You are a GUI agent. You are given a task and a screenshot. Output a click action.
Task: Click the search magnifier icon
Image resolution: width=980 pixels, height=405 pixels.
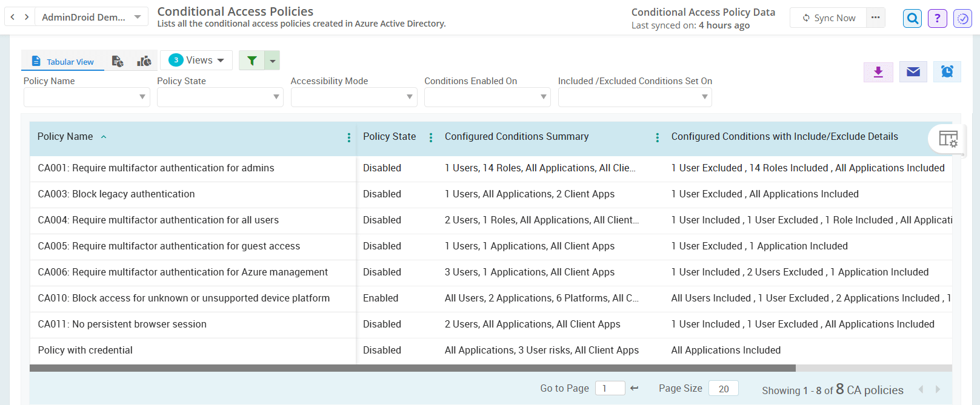pos(912,18)
